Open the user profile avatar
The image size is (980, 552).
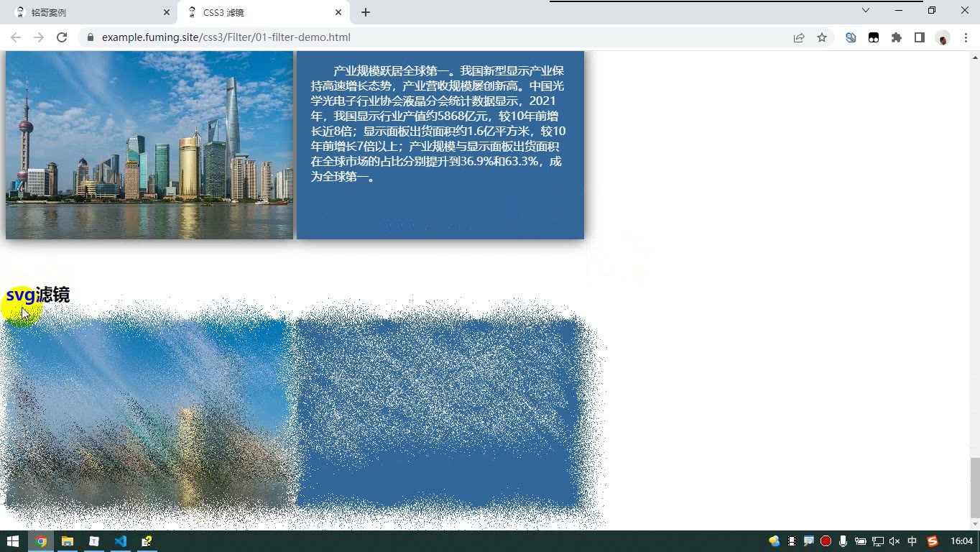[943, 38]
